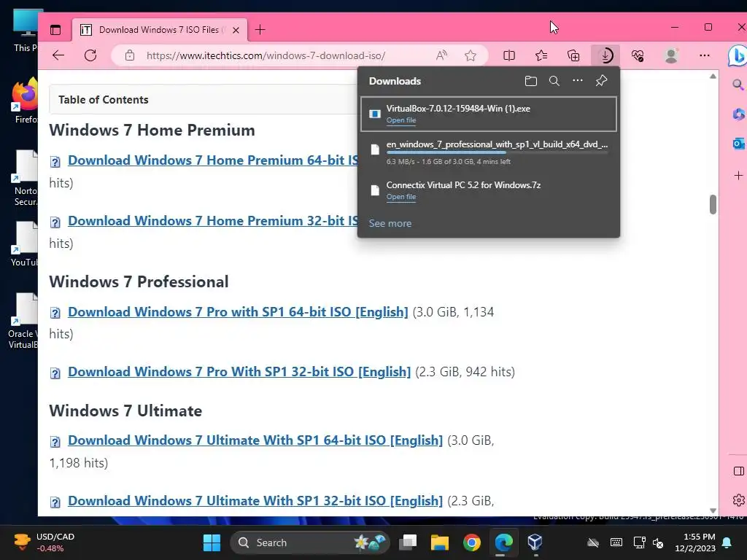Open sidebar search magnifier icon

point(738,85)
